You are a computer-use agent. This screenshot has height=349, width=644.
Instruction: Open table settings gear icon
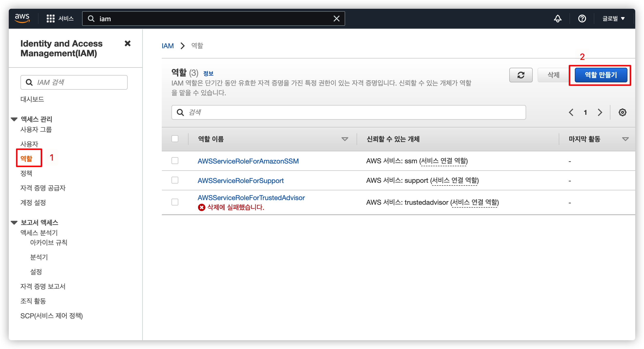pyautogui.click(x=622, y=112)
